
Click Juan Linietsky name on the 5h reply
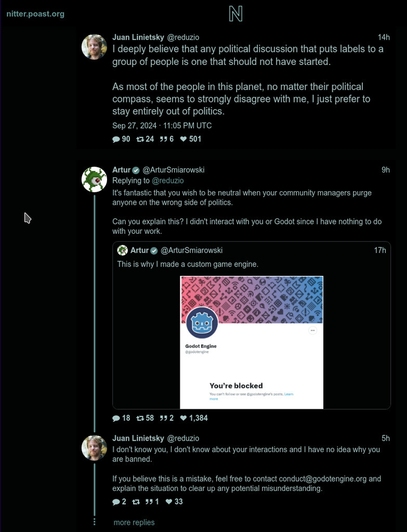tap(138, 438)
